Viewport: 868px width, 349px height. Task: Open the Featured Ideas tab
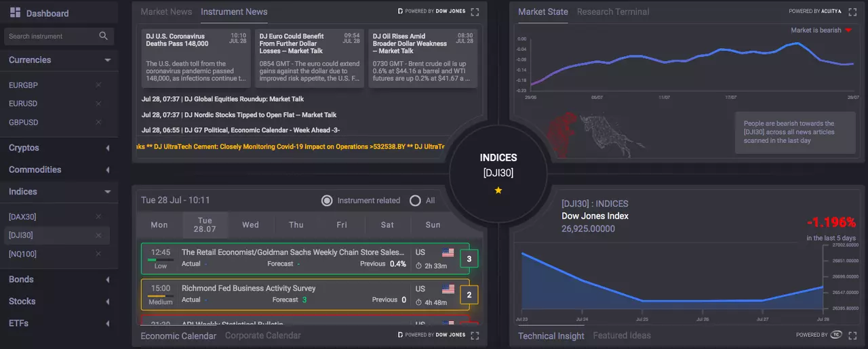(x=622, y=335)
